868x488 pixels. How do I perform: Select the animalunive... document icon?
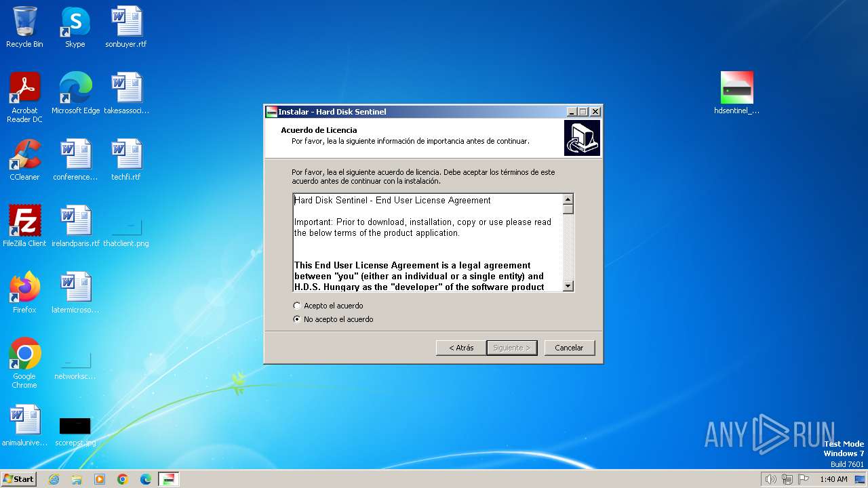[x=24, y=426]
